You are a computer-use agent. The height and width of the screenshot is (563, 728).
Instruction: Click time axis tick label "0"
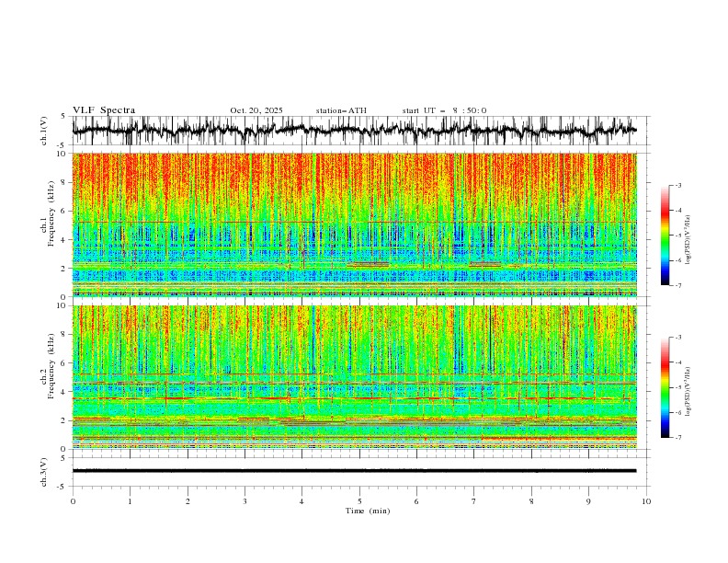[x=73, y=501]
